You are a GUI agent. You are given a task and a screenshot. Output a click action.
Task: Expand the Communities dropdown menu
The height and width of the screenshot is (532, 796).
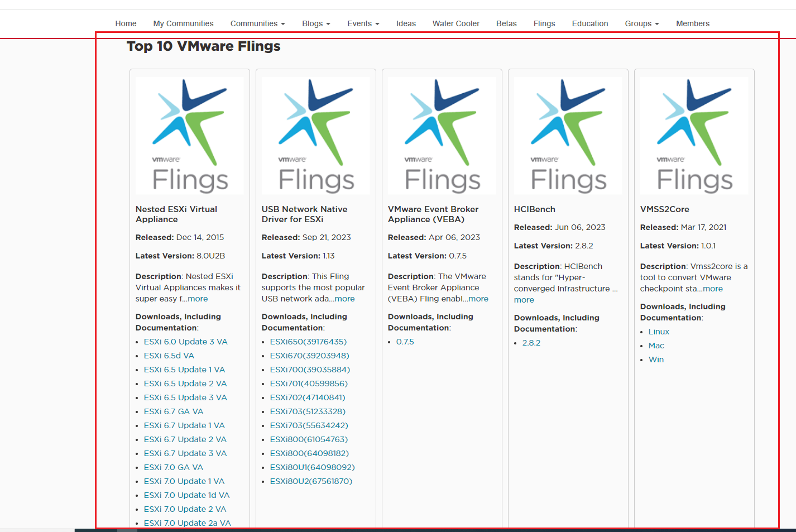tap(257, 23)
